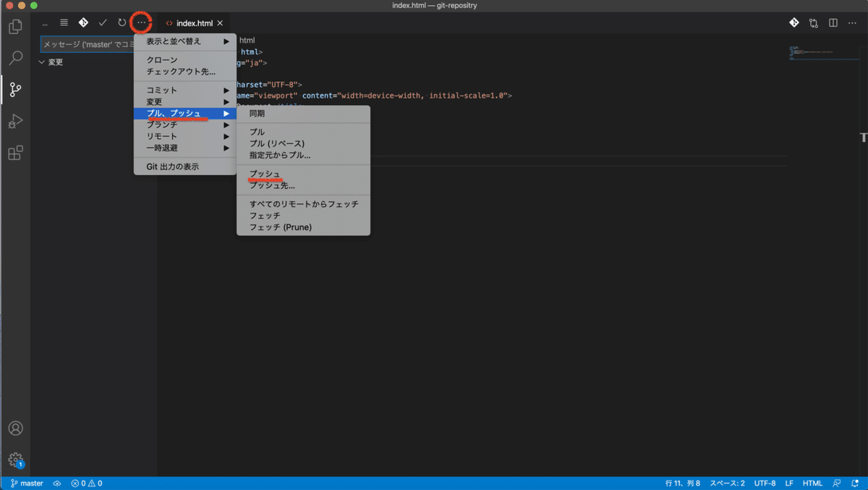868x490 pixels.
Task: Expand the コミット submenu
Action: (x=185, y=90)
